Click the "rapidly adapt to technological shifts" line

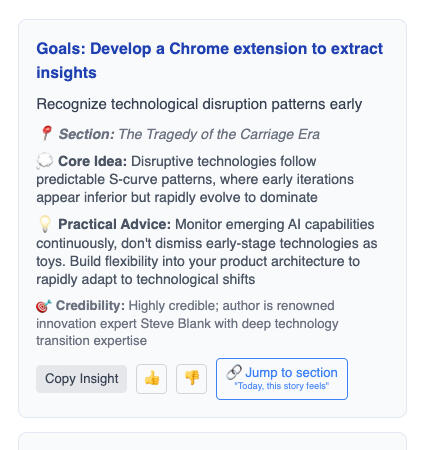point(146,279)
